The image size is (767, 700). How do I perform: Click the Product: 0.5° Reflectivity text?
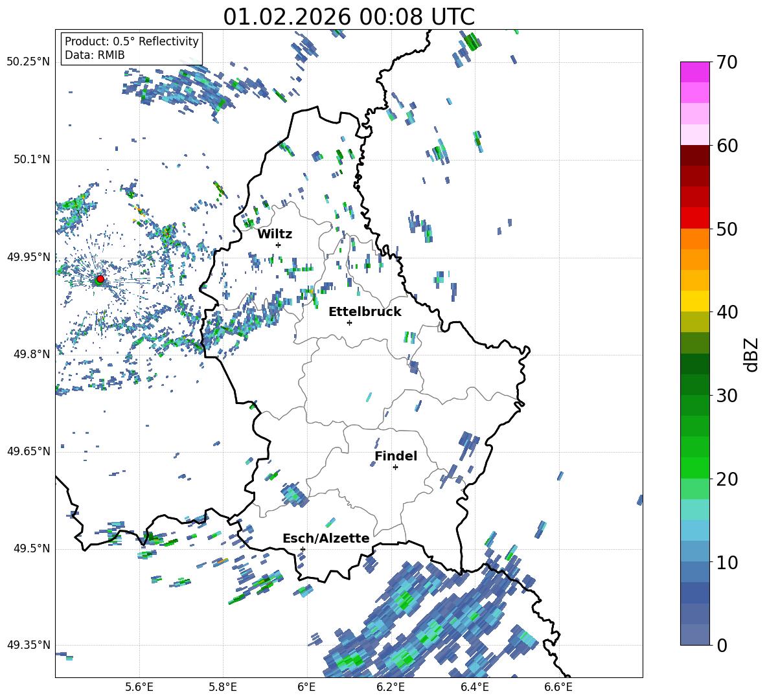132,41
